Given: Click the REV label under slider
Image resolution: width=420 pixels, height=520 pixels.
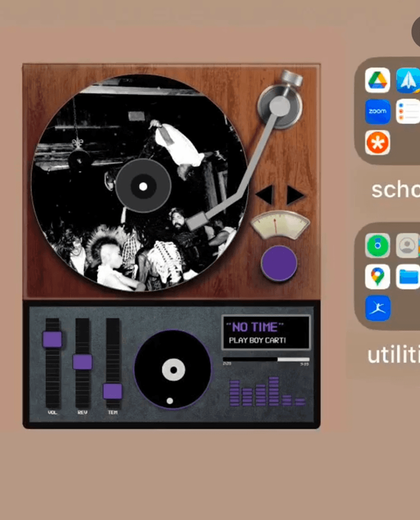Looking at the screenshot, I should point(82,412).
